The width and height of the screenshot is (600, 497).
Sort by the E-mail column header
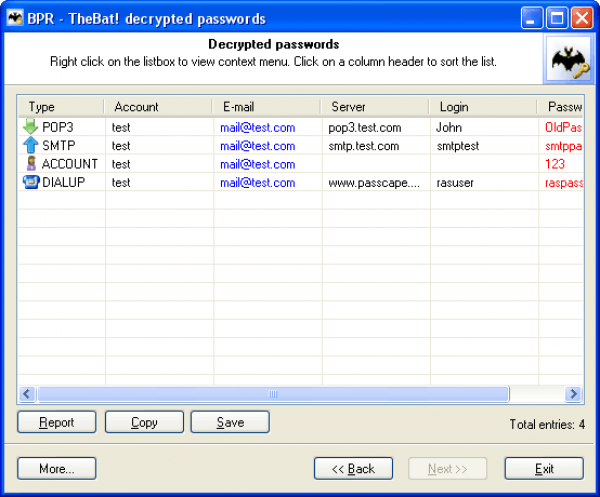[x=266, y=107]
